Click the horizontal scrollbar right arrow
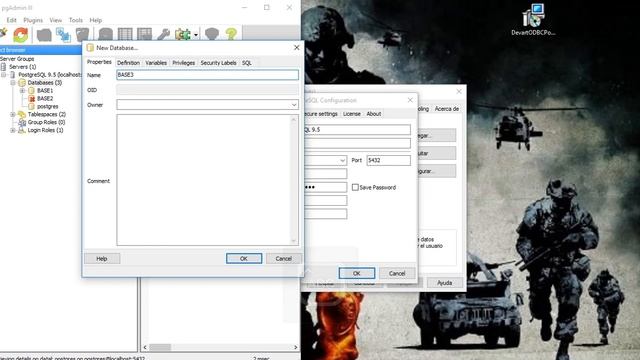Viewport: 640px width, 360px height. [x=296, y=347]
